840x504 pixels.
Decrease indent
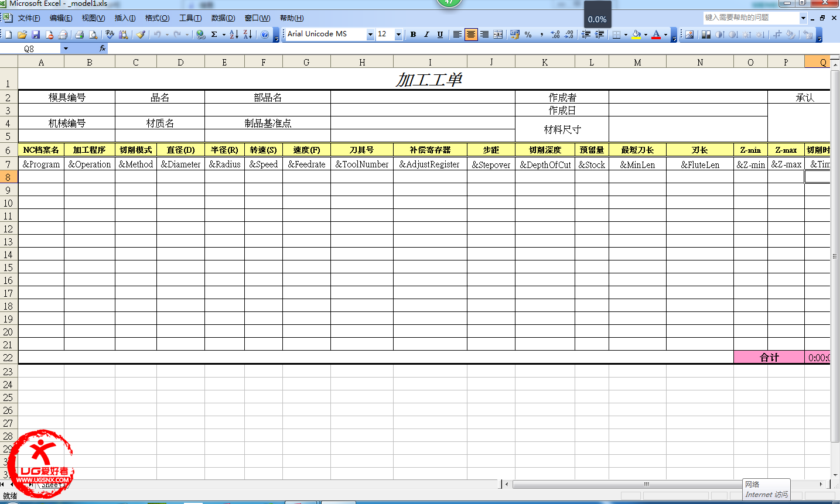pos(586,35)
